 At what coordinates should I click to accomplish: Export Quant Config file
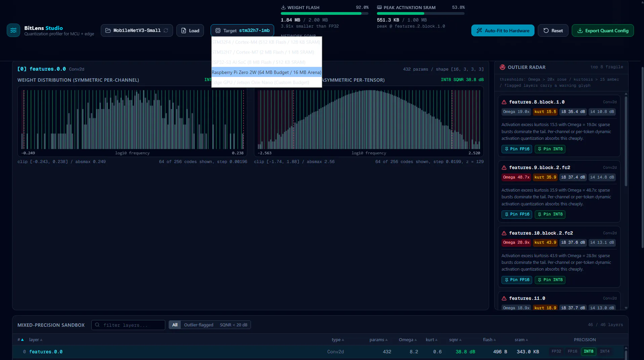click(603, 31)
